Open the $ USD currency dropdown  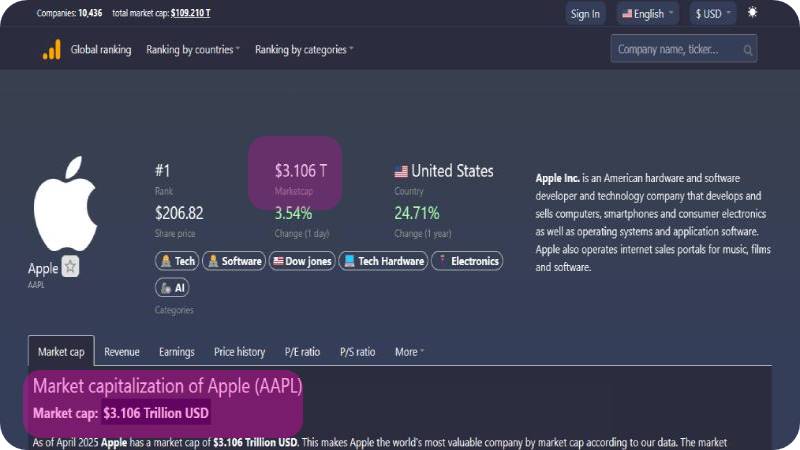coord(713,14)
